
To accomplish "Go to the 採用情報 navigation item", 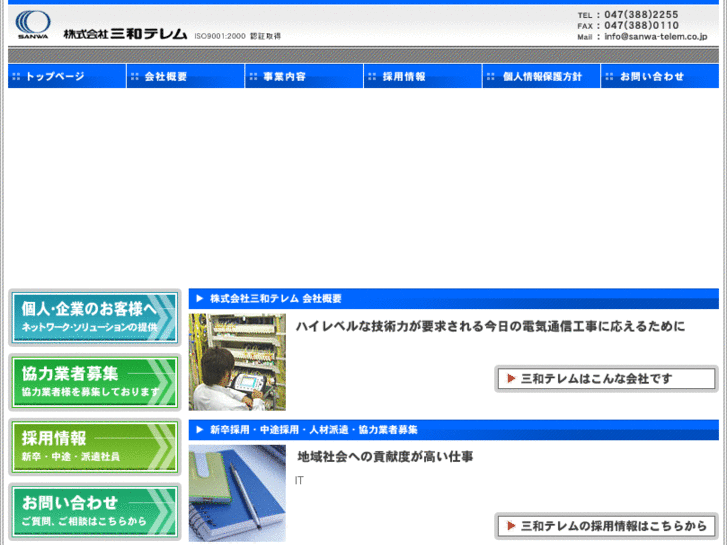I will (423, 76).
